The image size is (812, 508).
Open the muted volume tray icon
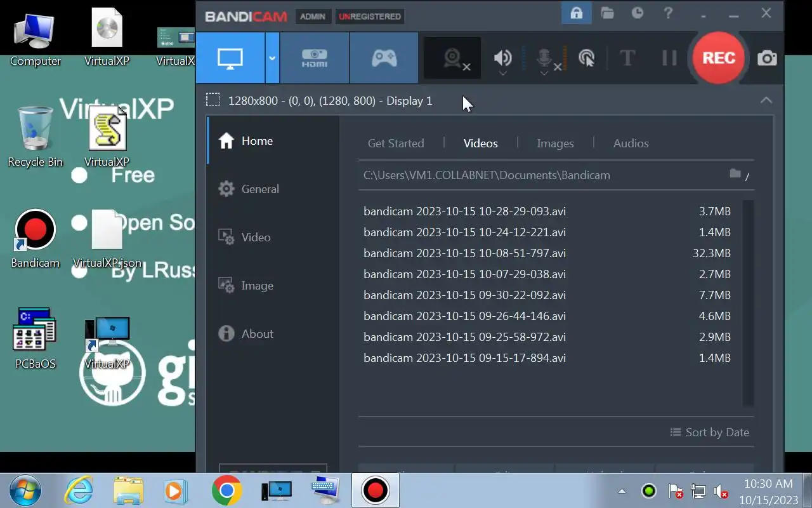(721, 491)
